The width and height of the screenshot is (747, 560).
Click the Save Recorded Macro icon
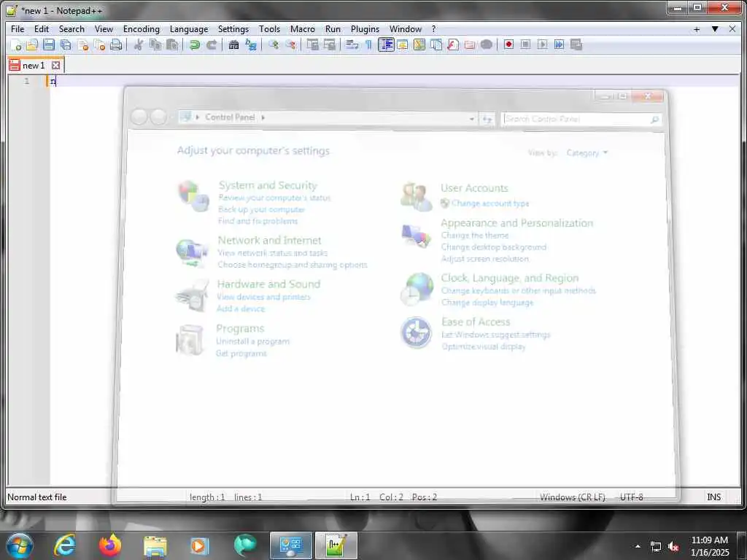(x=576, y=44)
